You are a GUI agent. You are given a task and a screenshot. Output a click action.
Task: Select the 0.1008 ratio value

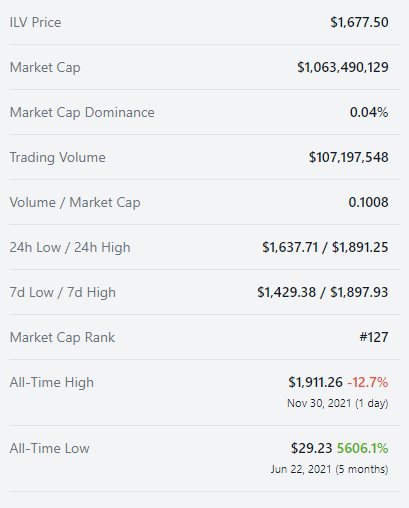pos(368,202)
